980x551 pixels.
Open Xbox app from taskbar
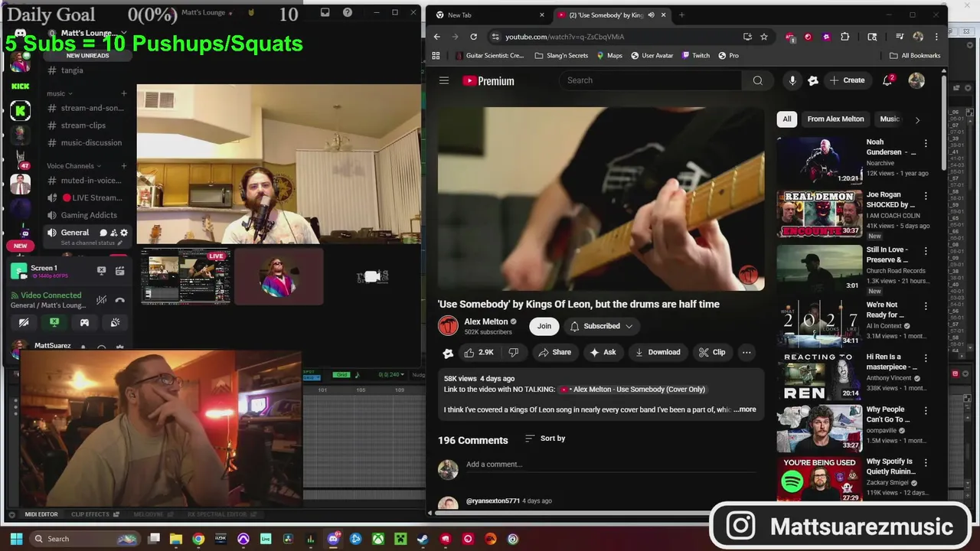tap(378, 539)
